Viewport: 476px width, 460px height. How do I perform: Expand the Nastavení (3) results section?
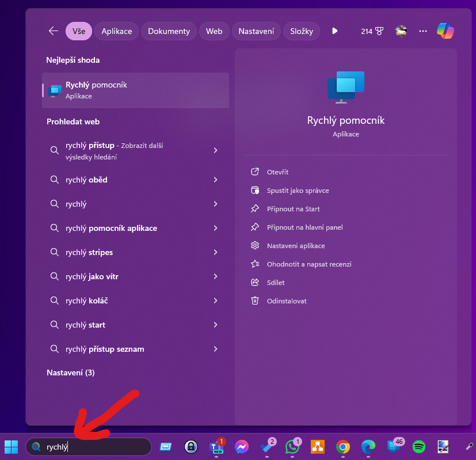[x=70, y=372]
